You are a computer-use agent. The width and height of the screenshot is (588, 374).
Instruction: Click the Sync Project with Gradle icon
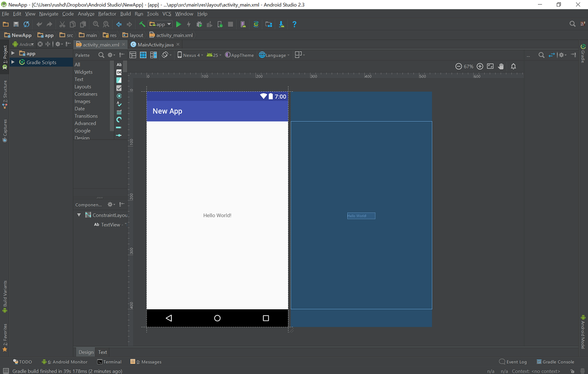tap(256, 24)
